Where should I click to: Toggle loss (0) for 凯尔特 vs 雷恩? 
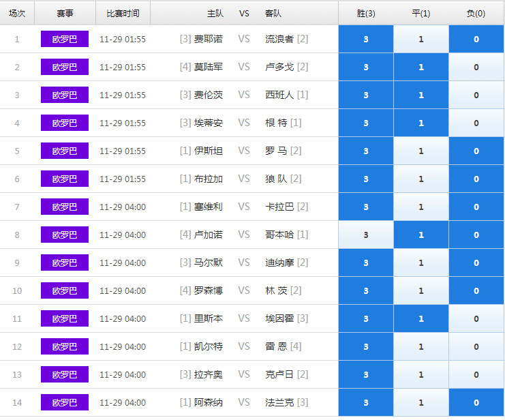click(476, 346)
